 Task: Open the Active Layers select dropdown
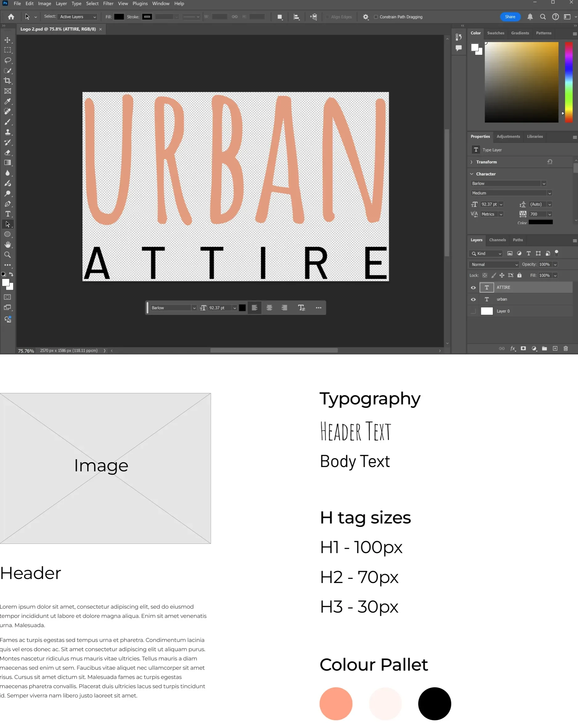[x=78, y=17]
